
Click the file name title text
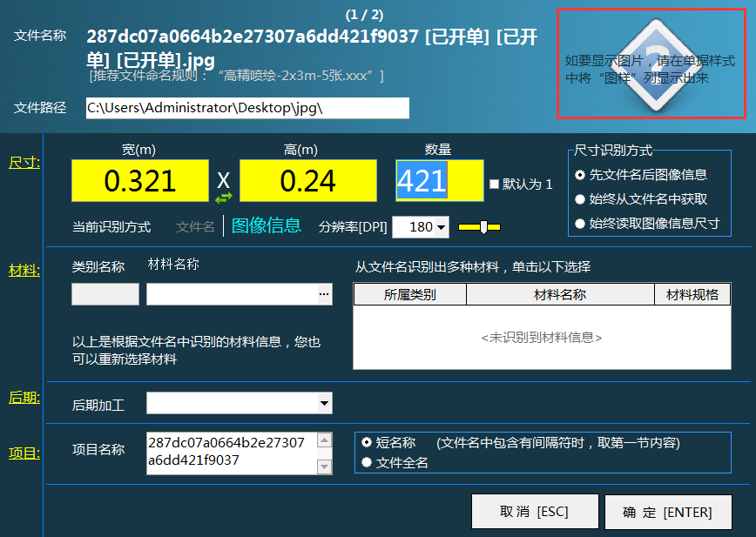(312, 48)
